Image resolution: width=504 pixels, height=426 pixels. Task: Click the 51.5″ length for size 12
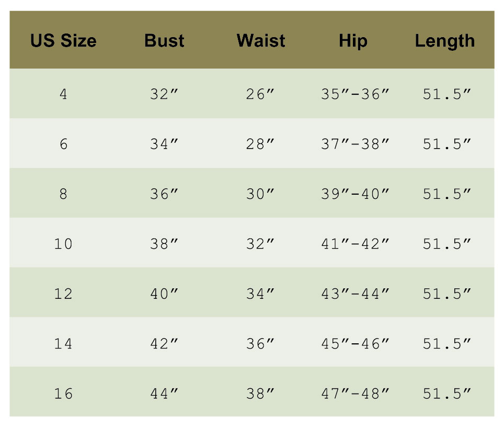point(447,294)
